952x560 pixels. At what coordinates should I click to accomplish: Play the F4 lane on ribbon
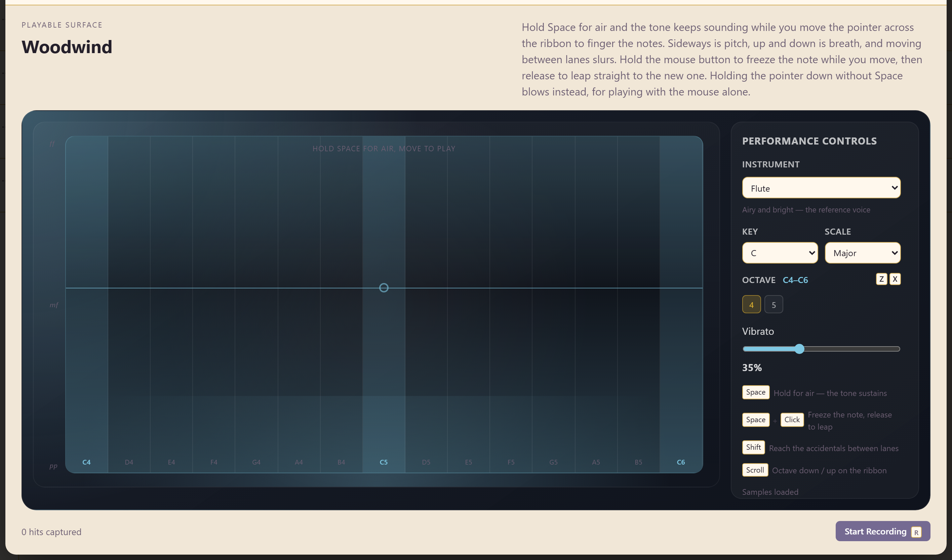point(214,304)
